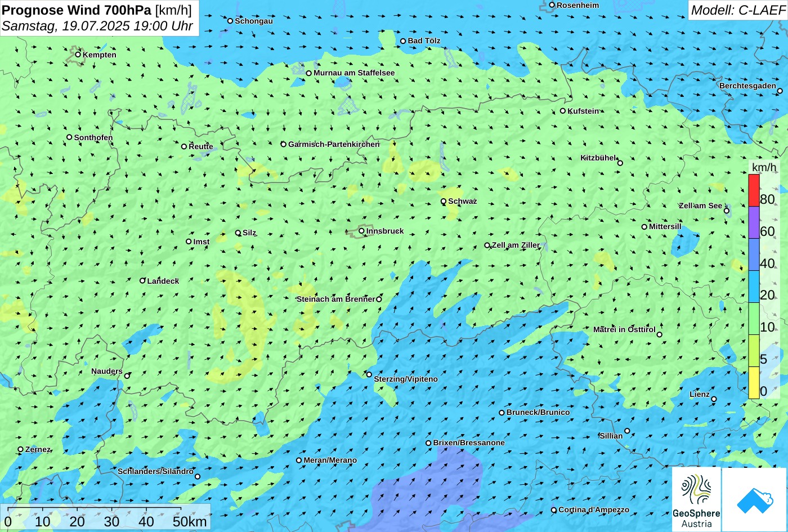Select the '50km' scale bar label
The width and height of the screenshot is (788, 532).
(x=190, y=521)
